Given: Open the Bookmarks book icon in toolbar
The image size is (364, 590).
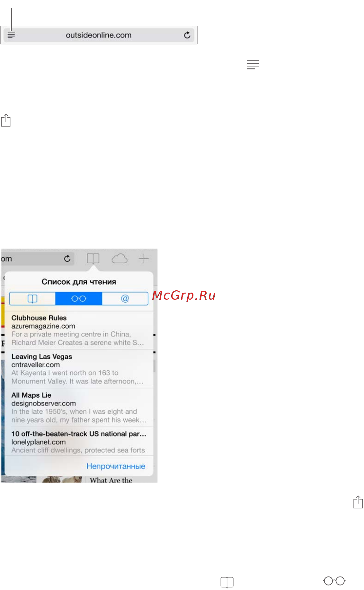Looking at the screenshot, I should (x=93, y=259).
